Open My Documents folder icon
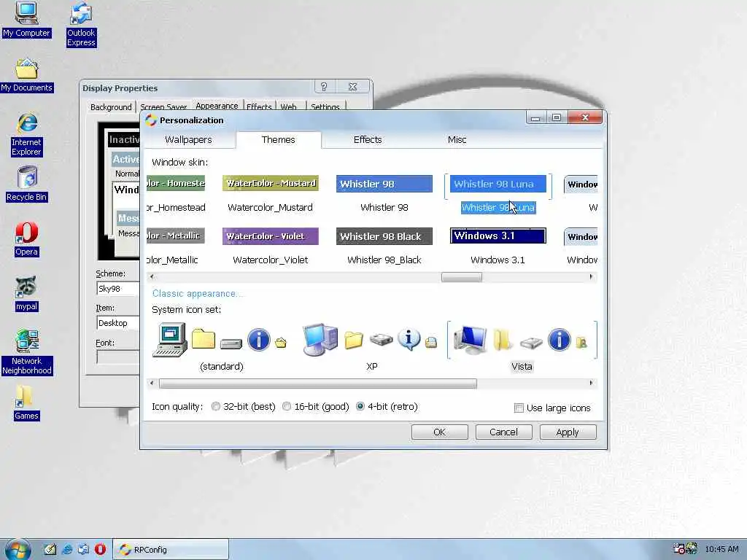 pyautogui.click(x=26, y=75)
